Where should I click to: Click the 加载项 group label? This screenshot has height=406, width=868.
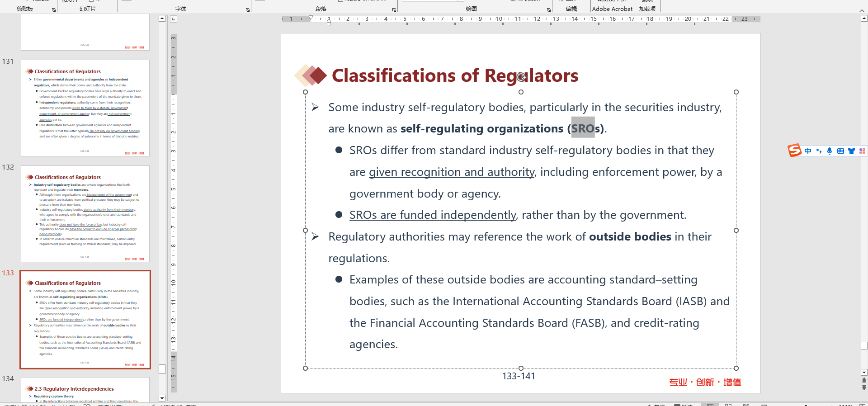click(647, 9)
